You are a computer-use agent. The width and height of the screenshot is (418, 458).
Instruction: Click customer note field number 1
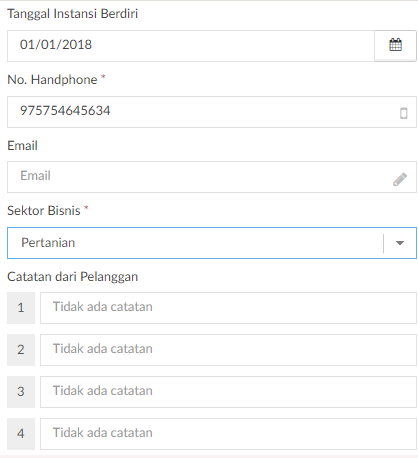228,308
